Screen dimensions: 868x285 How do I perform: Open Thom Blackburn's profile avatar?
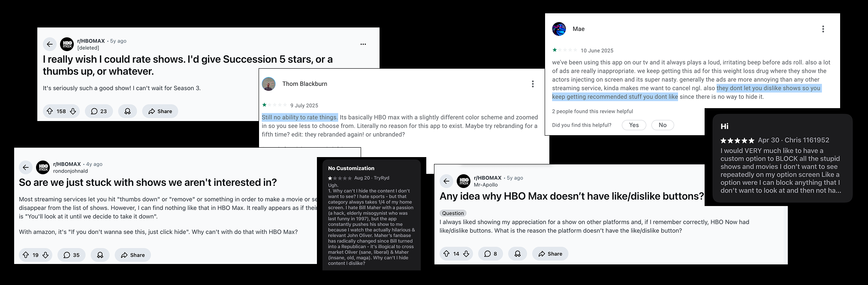pyautogui.click(x=269, y=84)
